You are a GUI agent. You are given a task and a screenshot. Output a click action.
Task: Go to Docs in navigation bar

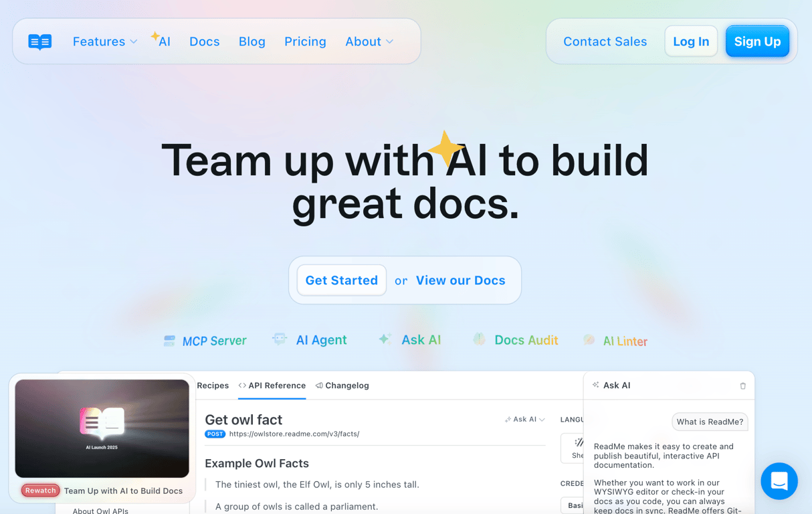(205, 41)
